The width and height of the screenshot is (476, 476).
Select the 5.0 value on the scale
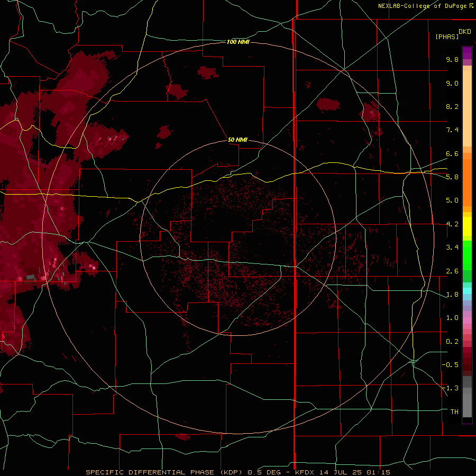(452, 200)
